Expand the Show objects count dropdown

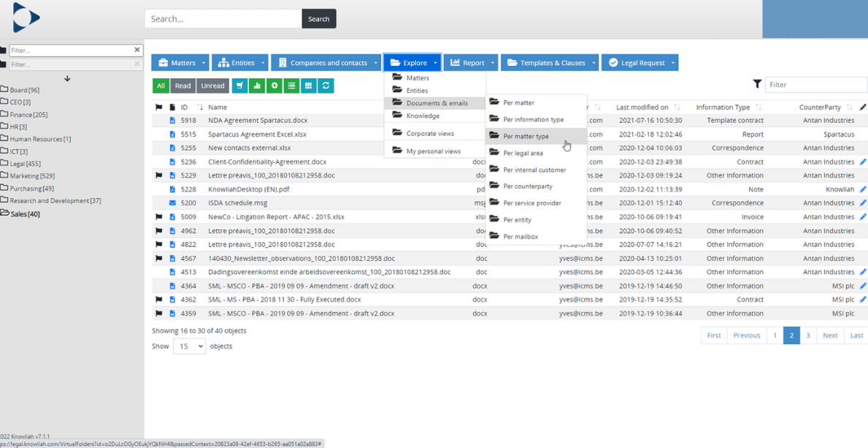click(x=189, y=346)
